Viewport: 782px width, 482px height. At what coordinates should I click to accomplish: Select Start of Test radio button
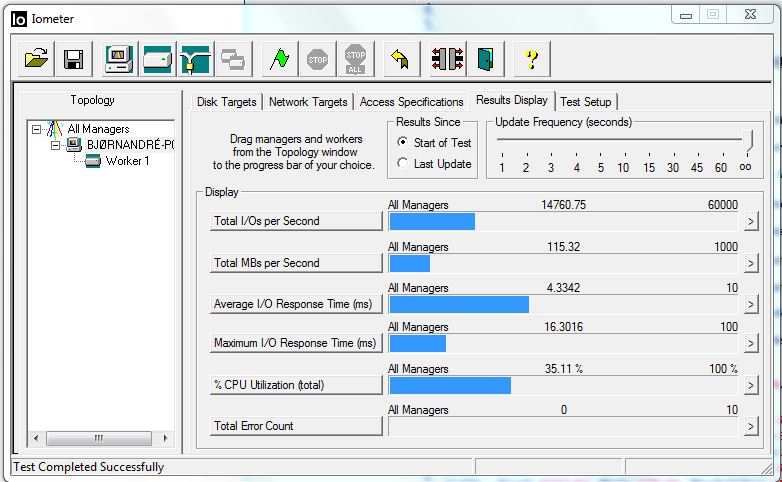402,142
